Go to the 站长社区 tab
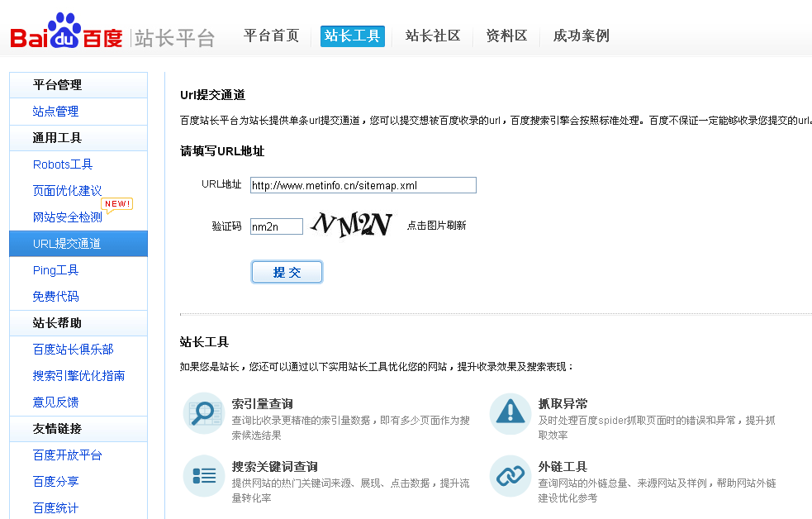Screen dimensions: 812x519 [433, 36]
